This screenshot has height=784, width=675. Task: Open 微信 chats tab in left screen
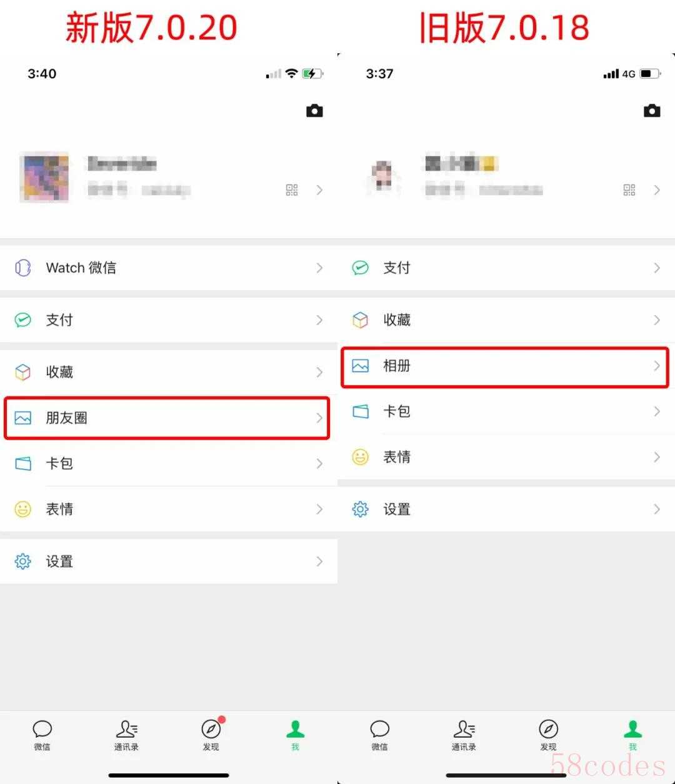coord(42,735)
